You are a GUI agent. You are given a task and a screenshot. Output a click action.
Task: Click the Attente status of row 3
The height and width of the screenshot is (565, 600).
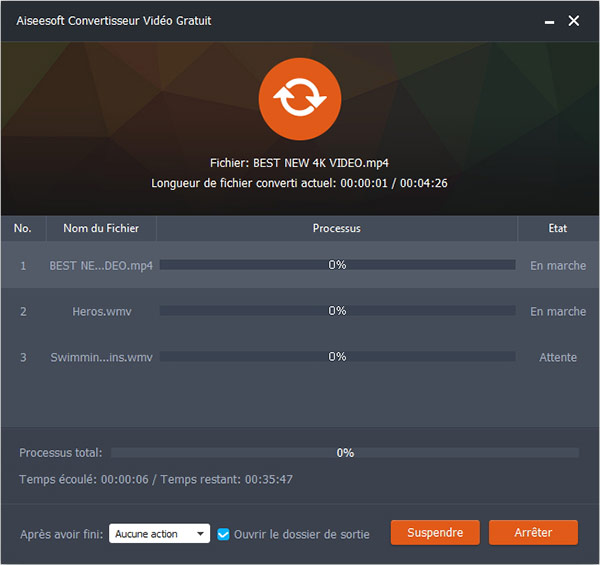(x=558, y=357)
